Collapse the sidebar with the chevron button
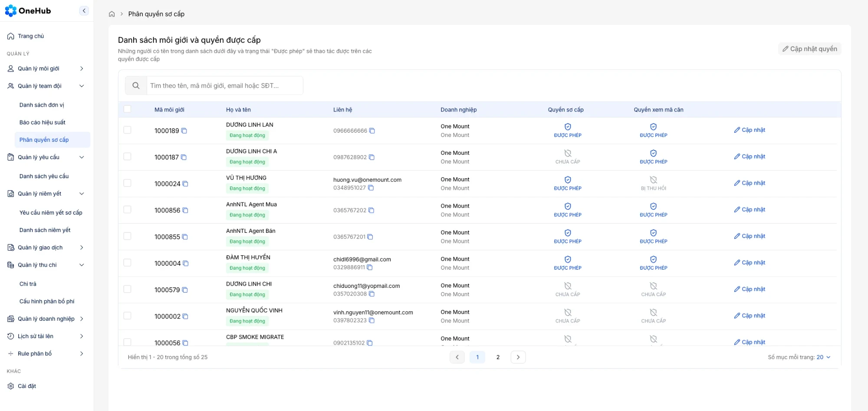The width and height of the screenshot is (868, 411). (x=84, y=11)
